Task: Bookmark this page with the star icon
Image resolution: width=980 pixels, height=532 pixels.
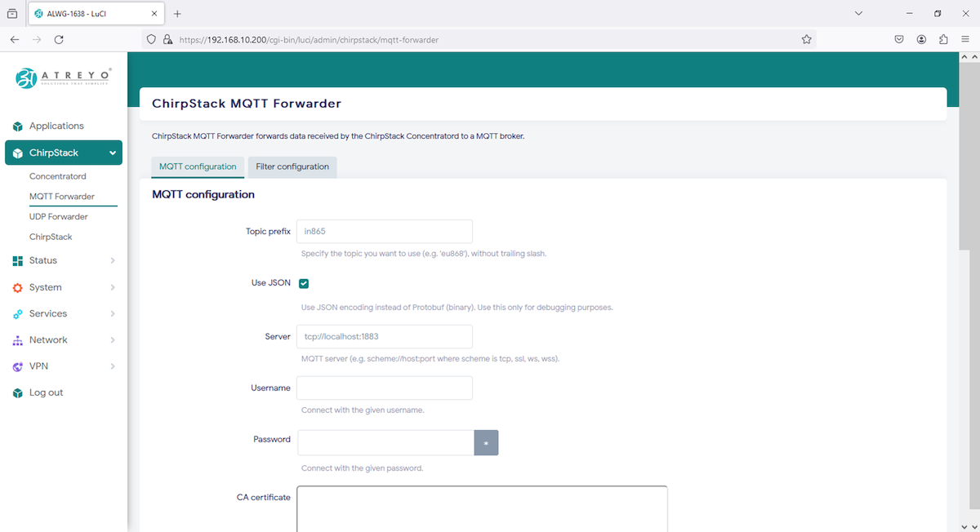Action: coord(806,39)
